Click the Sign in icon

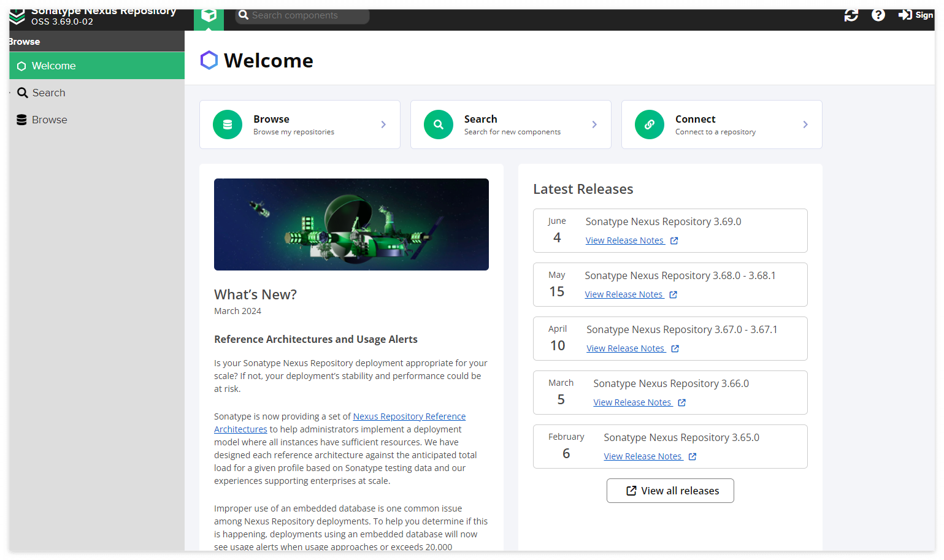[x=905, y=15]
